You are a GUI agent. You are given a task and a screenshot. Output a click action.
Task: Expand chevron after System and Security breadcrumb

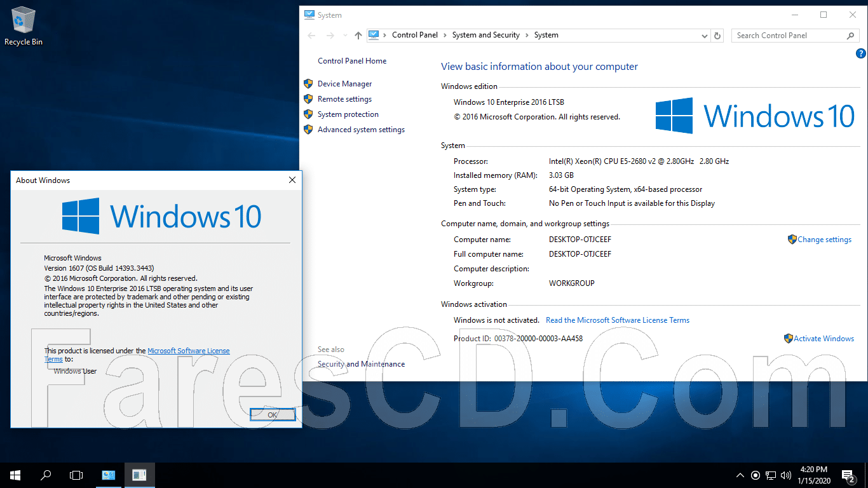coord(527,35)
